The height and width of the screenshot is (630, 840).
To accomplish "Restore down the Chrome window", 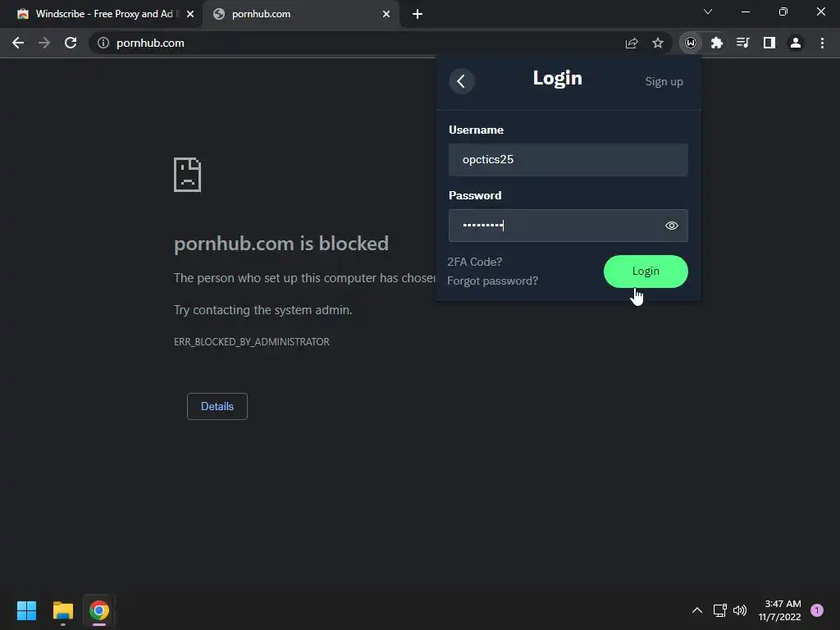I will [x=783, y=11].
